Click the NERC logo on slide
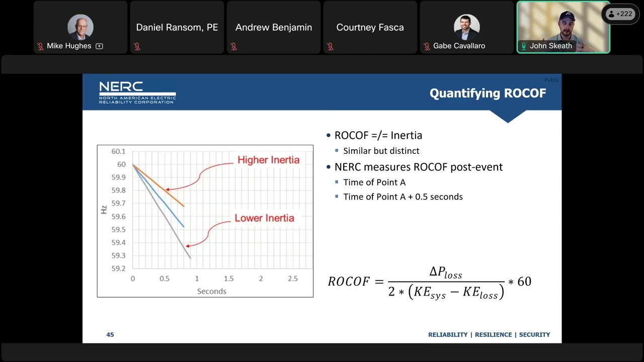This screenshot has width=644, height=362. [x=137, y=93]
